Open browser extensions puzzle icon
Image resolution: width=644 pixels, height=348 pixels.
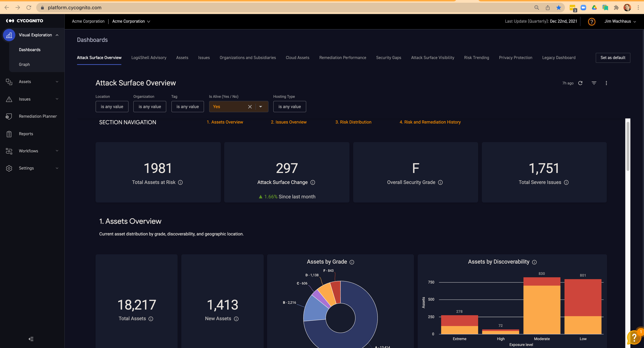[616, 7]
